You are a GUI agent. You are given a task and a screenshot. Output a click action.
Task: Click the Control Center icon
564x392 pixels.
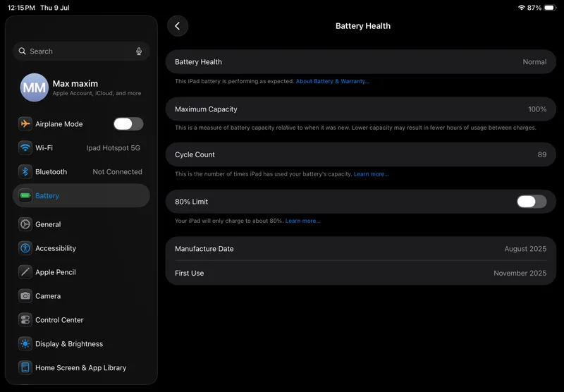point(25,320)
